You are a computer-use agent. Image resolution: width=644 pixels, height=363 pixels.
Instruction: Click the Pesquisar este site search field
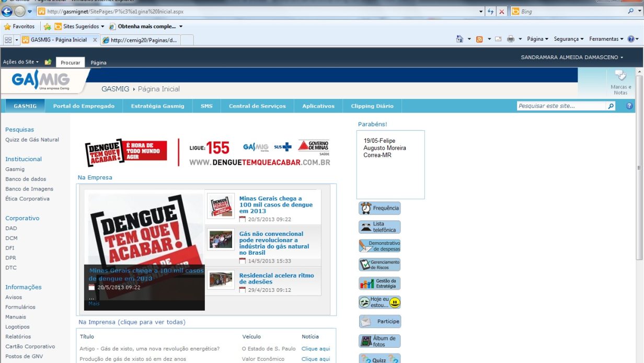pos(561,106)
